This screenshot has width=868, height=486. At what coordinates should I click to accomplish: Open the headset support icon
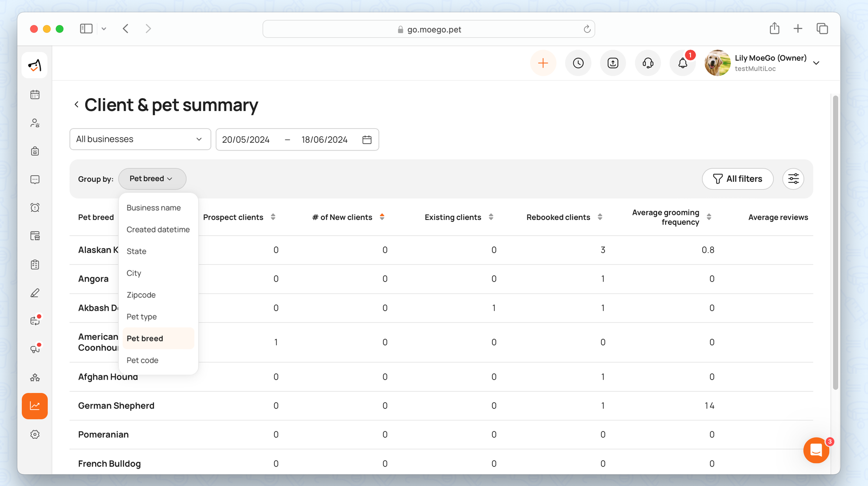pos(648,63)
